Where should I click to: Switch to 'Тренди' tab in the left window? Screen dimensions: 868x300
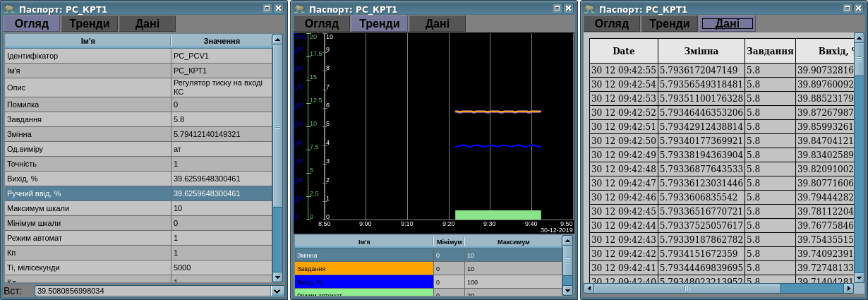(x=89, y=23)
